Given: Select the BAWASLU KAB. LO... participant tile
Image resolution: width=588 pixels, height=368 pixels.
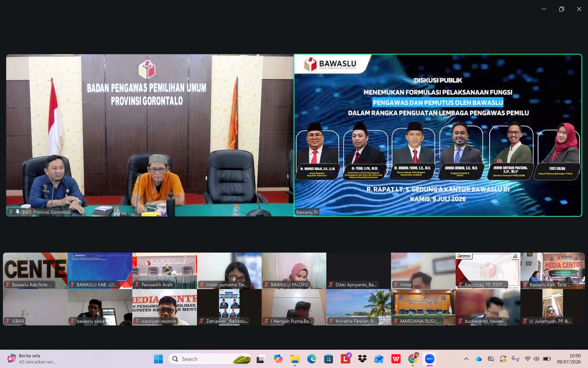Looking at the screenshot, I should click(100, 270).
